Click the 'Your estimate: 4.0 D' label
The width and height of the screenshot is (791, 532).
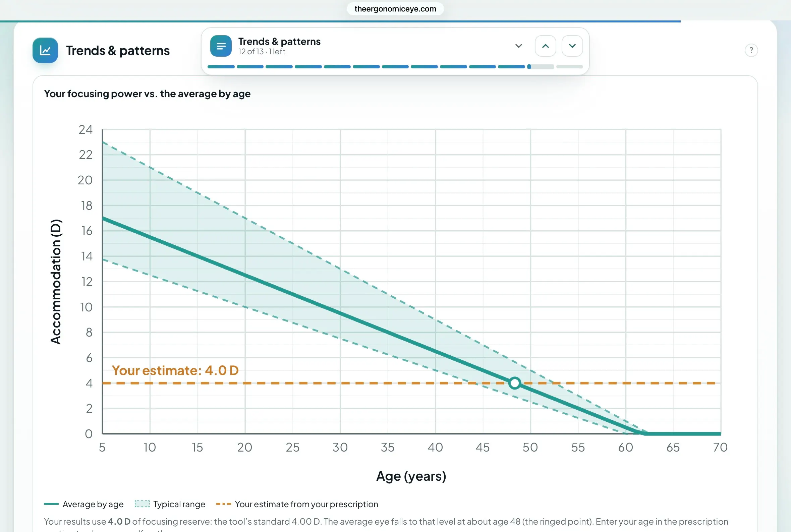pos(175,370)
